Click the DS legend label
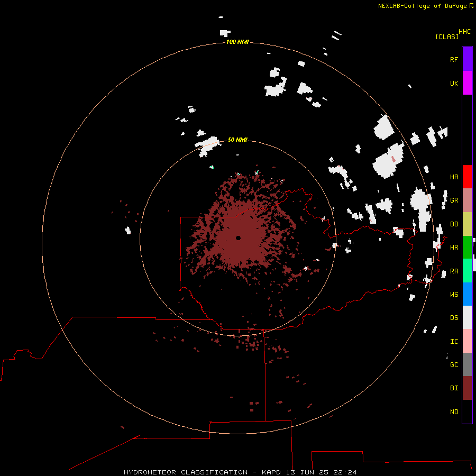The image size is (476, 476). [x=454, y=317]
